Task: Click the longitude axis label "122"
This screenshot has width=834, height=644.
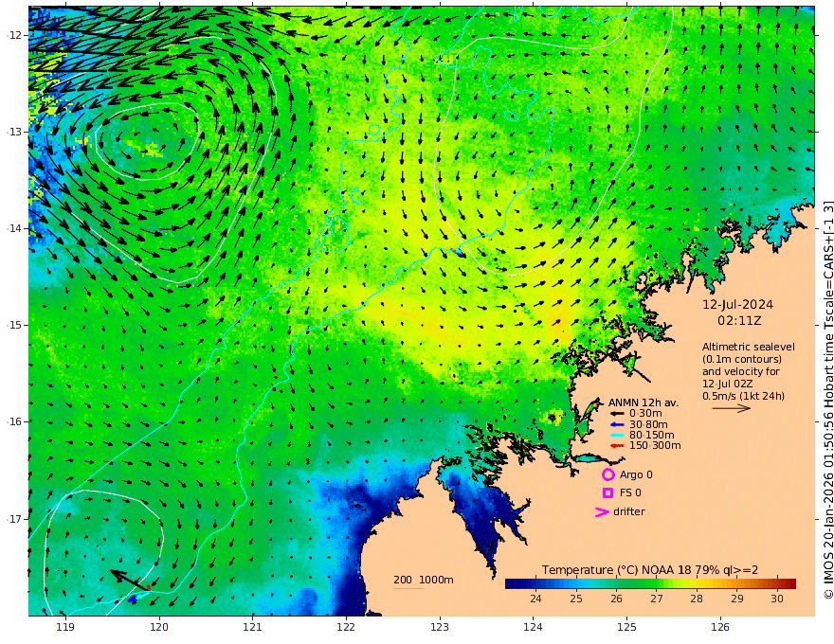Action: [x=346, y=628]
